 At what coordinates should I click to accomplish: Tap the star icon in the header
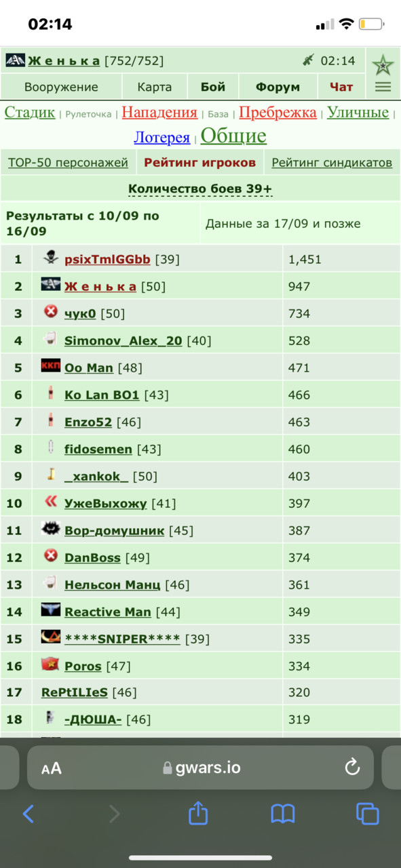click(x=383, y=65)
